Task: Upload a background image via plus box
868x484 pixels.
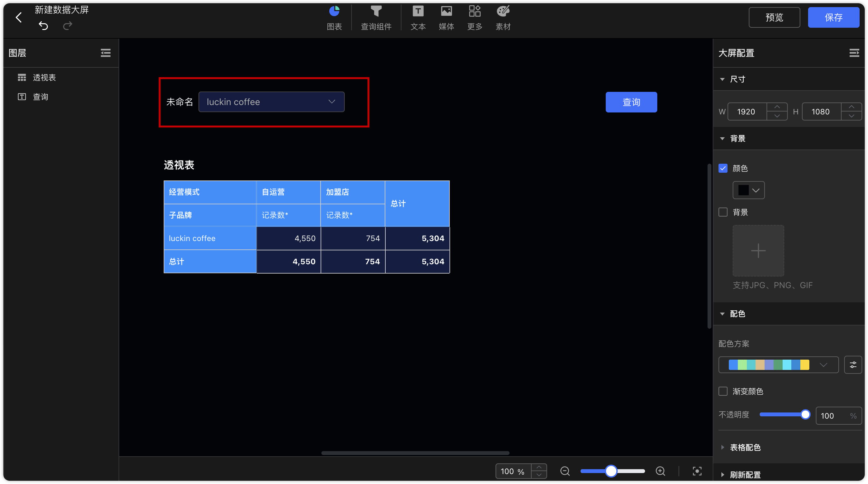Action: click(758, 251)
